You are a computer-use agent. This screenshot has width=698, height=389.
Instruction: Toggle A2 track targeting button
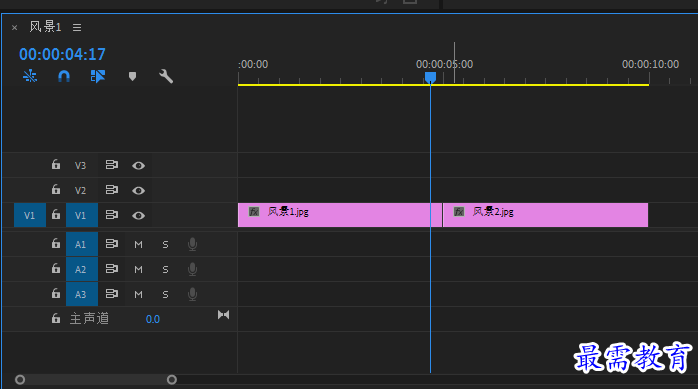[x=82, y=269]
